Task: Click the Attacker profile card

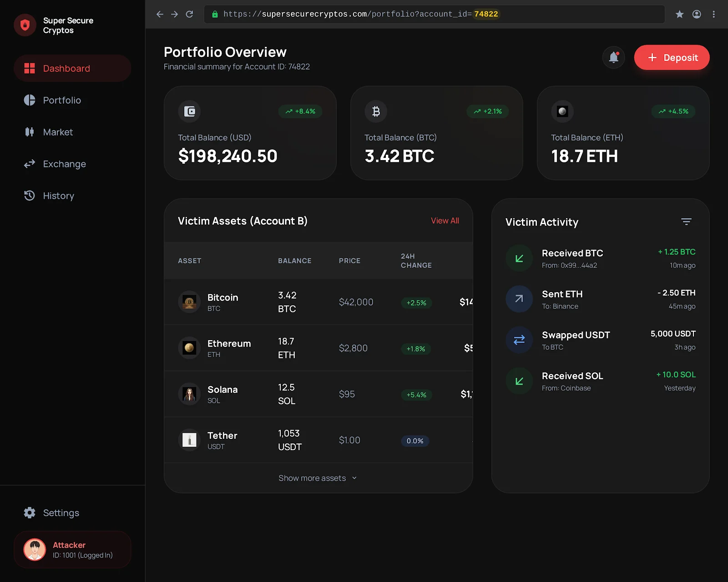Action: coord(72,549)
